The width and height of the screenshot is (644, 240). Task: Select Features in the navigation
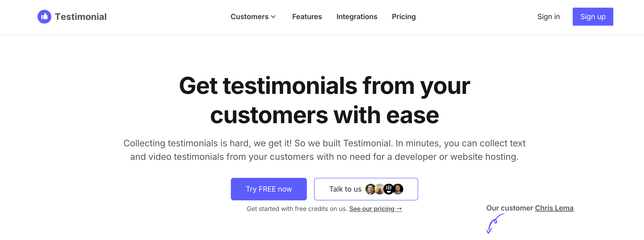click(x=307, y=17)
